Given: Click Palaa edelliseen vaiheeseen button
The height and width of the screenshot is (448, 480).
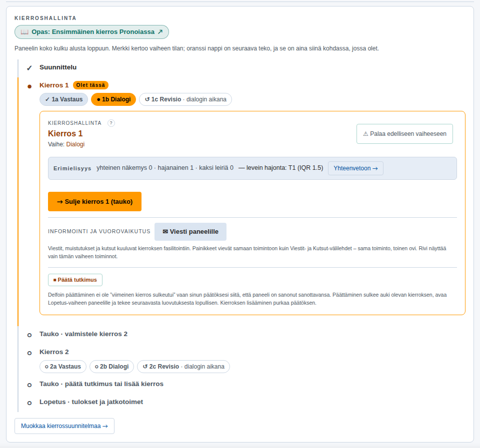Looking at the screenshot, I should [404, 134].
